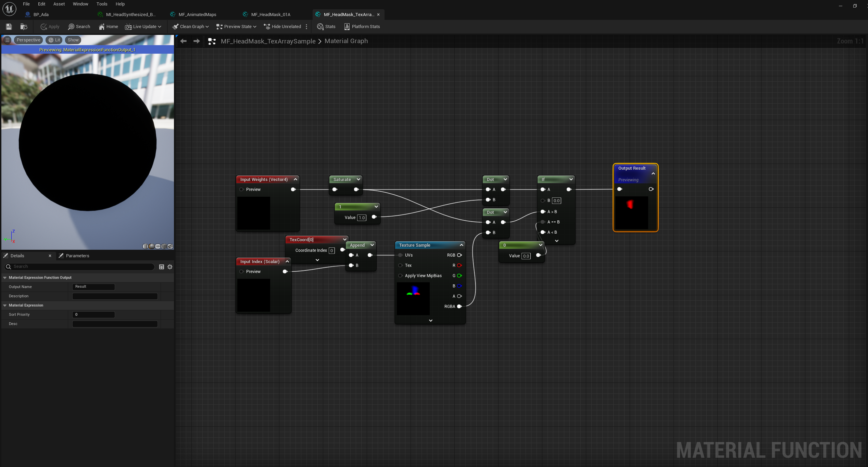Image resolution: width=868 pixels, height=467 pixels.
Task: Save the current material function
Action: click(9, 27)
